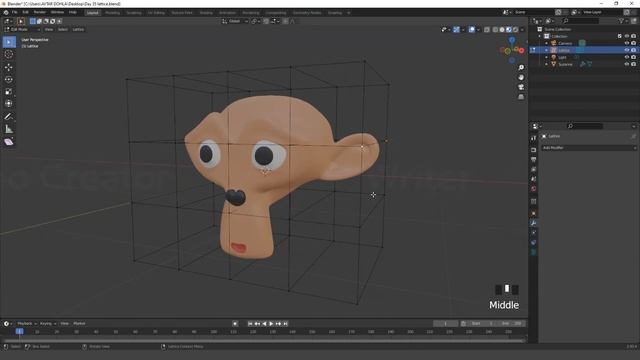
Task: Open the Select menu in viewport header
Action: coord(62,29)
